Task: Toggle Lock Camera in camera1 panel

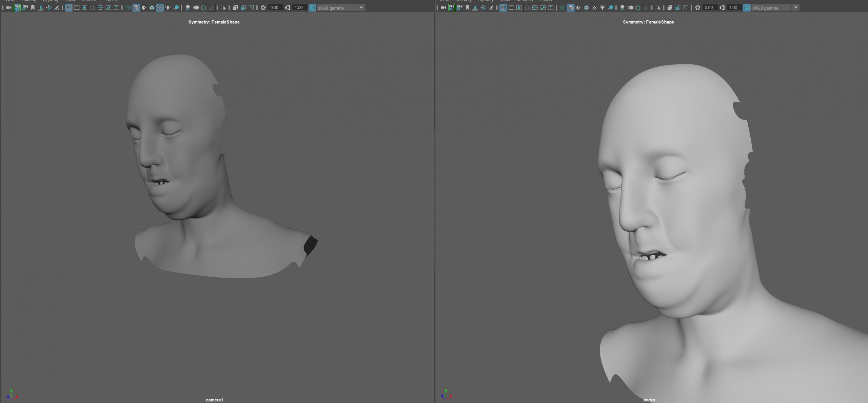Action: pos(17,7)
